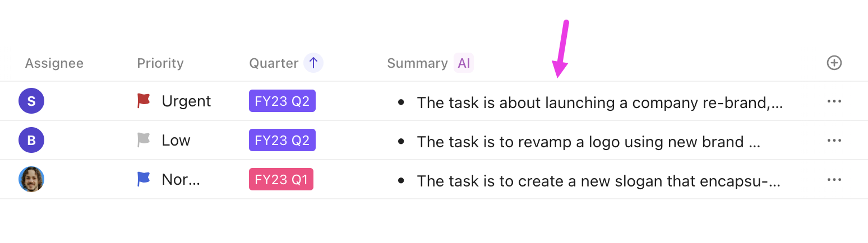Toggle the Quarter sort direction arrow

point(313,63)
